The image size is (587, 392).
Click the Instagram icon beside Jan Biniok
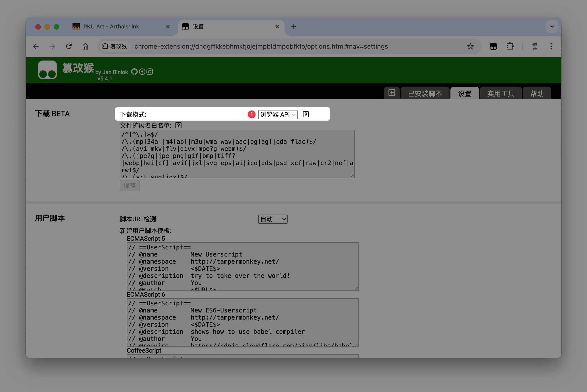point(150,72)
